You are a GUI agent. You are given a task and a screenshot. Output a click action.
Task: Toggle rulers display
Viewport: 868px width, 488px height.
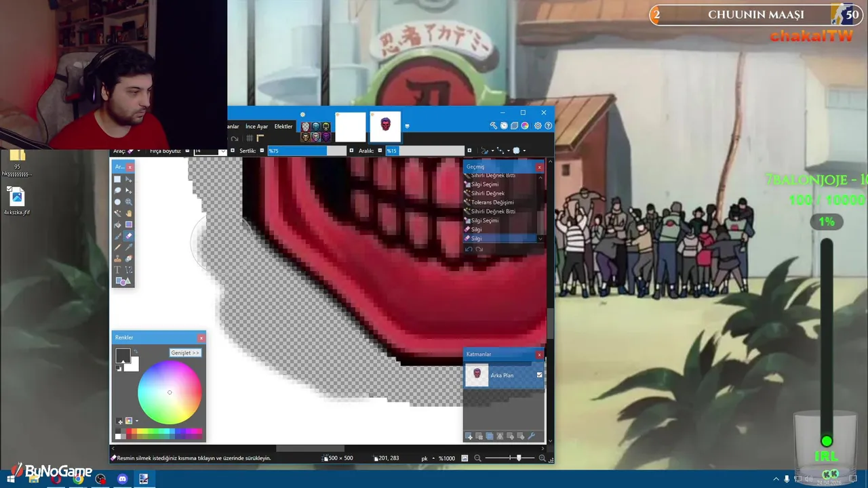coord(260,138)
